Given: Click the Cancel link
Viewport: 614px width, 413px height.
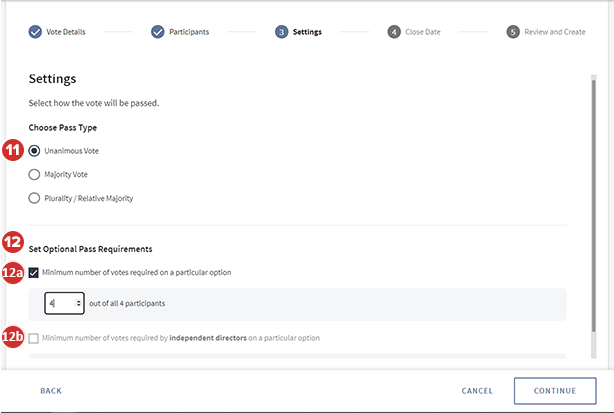Looking at the screenshot, I should [x=477, y=390].
